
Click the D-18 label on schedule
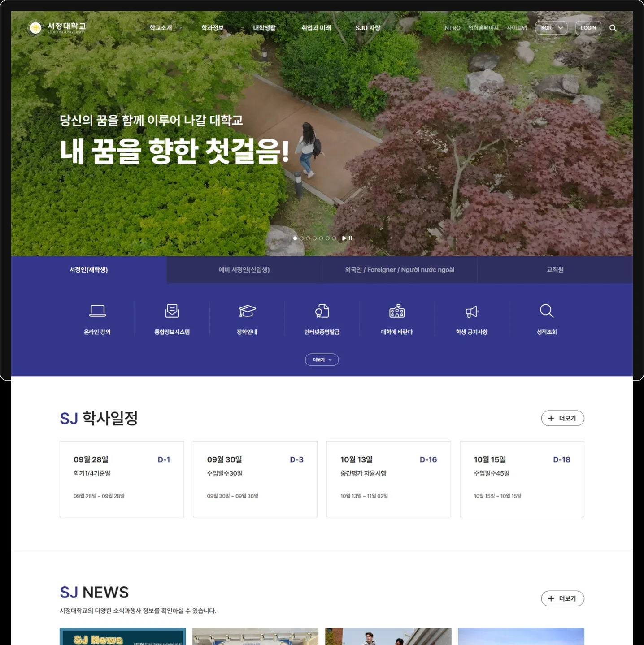(561, 459)
